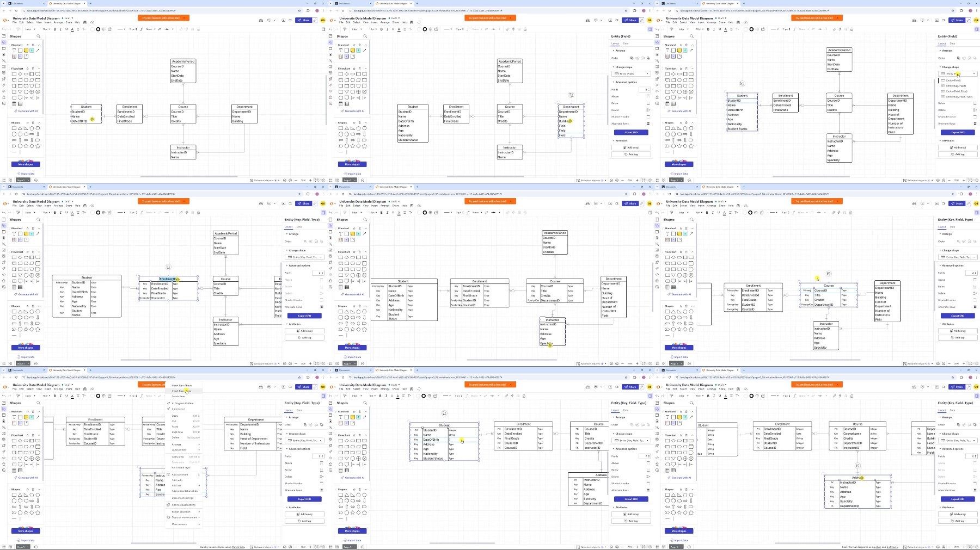Click Export ERD button in top-right frame
The width and height of the screenshot is (980, 550).
[958, 132]
